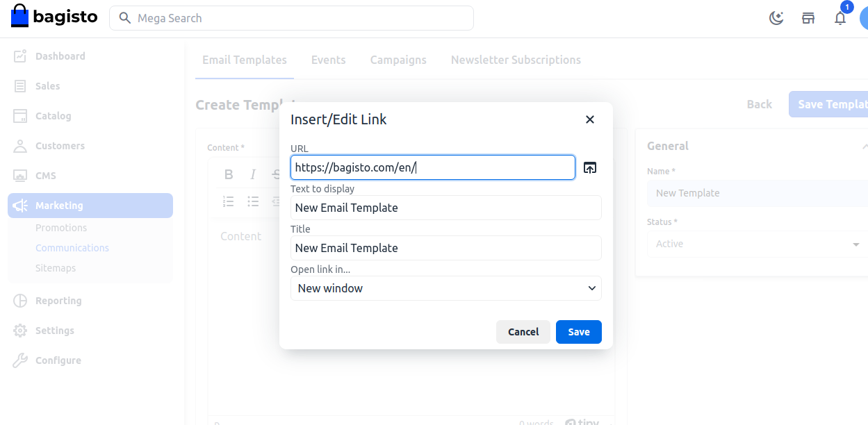Toggle dark mode moon icon

pyautogui.click(x=776, y=18)
